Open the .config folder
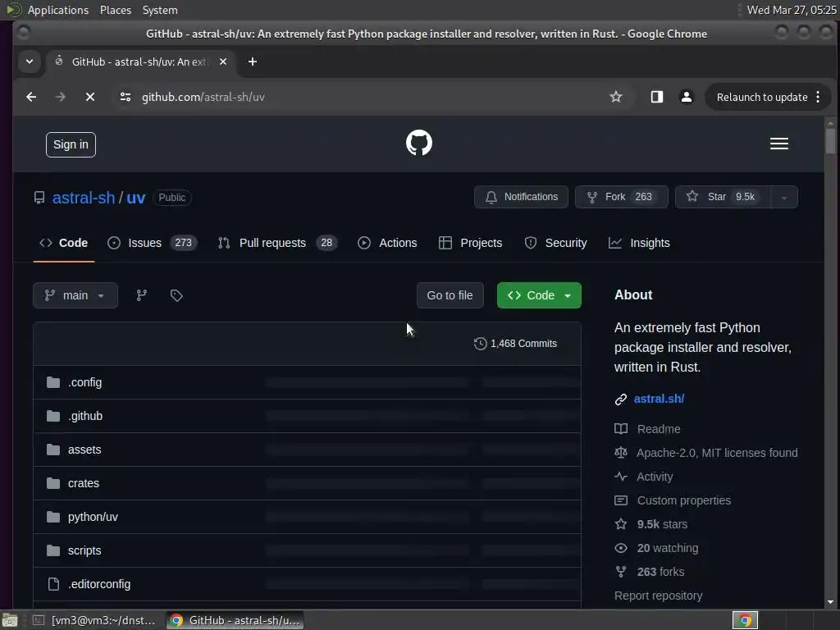Viewport: 840px width, 630px height. (x=84, y=382)
